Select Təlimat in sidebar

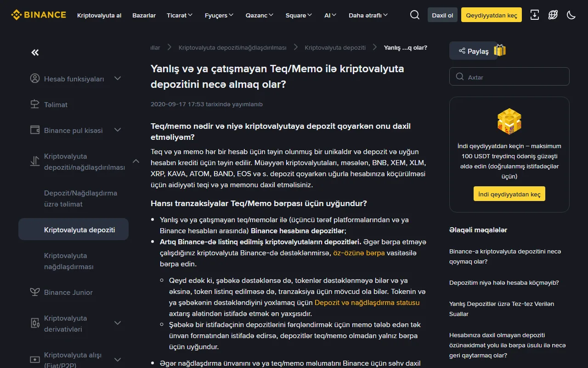point(56,105)
